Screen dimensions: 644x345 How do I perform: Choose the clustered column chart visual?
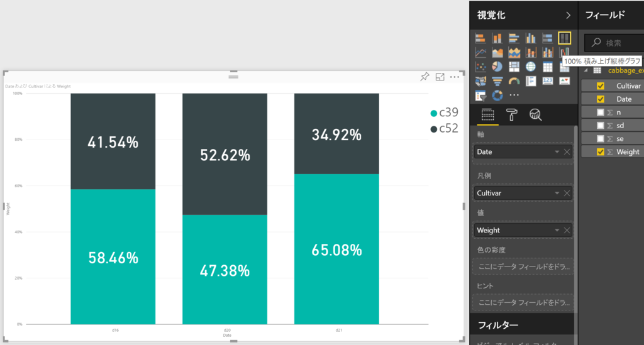point(531,38)
